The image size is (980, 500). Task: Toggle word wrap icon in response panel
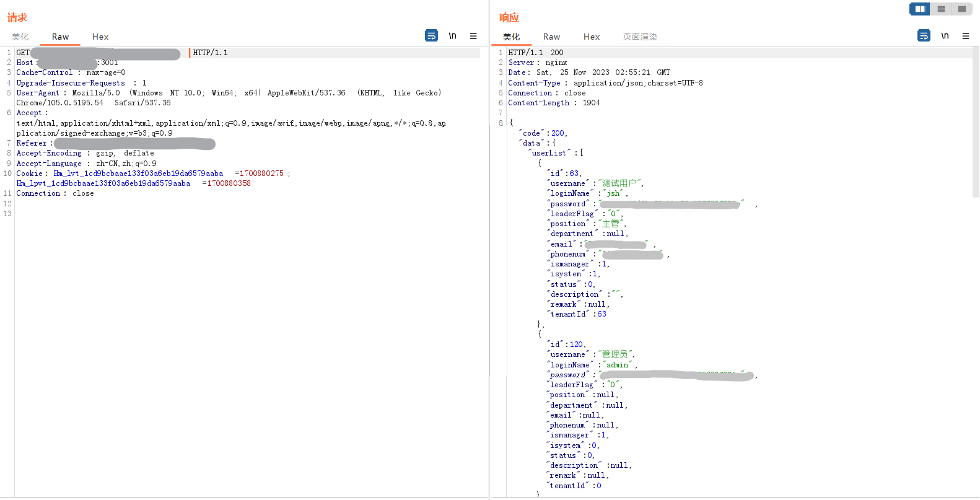(924, 36)
